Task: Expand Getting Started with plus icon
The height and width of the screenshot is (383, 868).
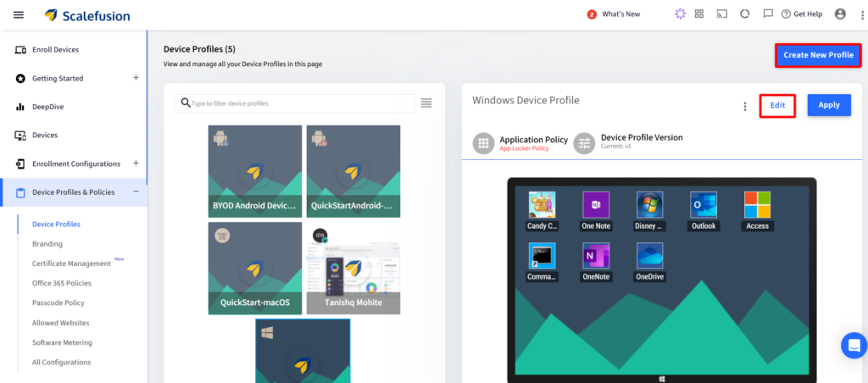Action: point(136,77)
